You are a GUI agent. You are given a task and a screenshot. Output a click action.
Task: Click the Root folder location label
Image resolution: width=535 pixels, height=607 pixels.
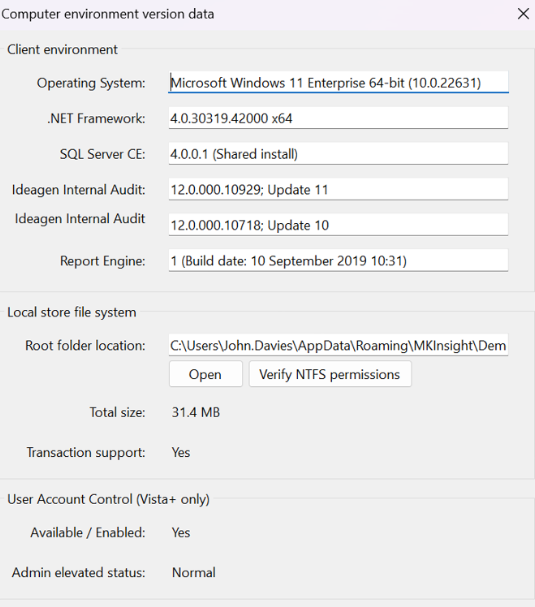tap(85, 345)
